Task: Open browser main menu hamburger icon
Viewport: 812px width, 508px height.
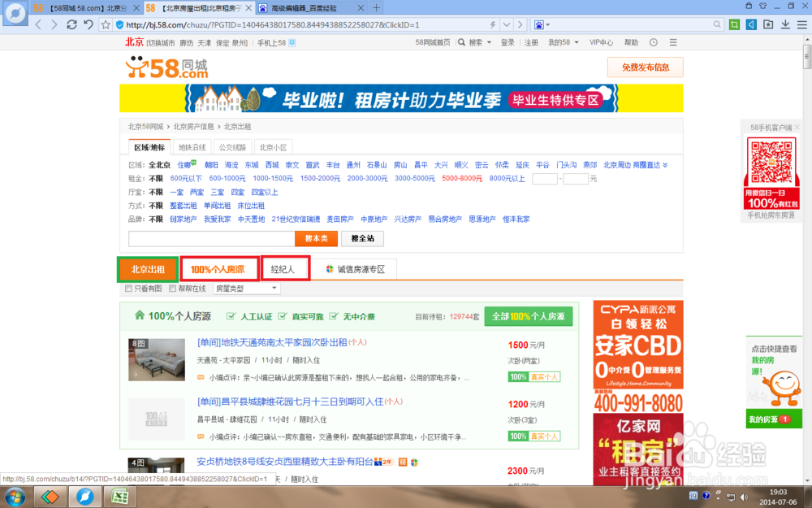Action: tap(801, 24)
